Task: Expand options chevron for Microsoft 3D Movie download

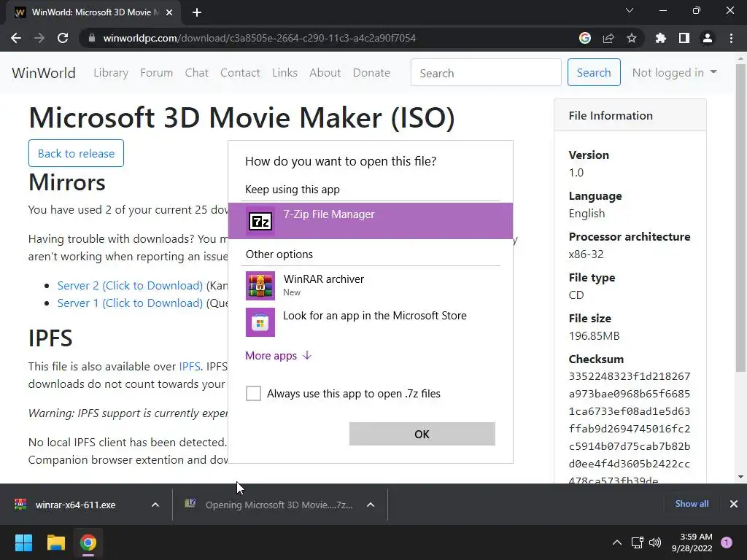Action: (371, 505)
